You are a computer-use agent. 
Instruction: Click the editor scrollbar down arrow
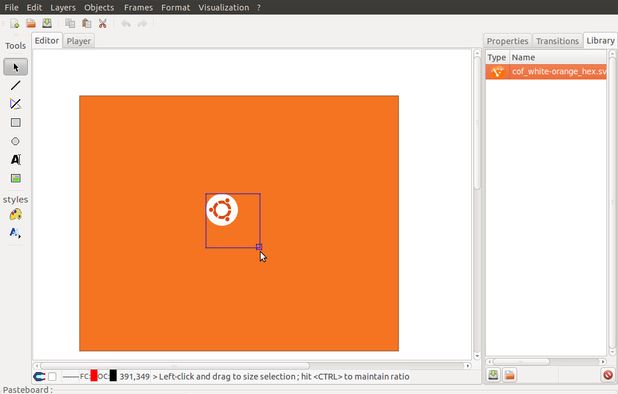(x=477, y=356)
